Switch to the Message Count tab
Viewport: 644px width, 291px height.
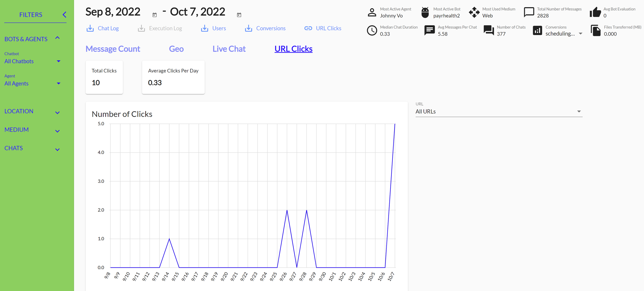click(113, 49)
